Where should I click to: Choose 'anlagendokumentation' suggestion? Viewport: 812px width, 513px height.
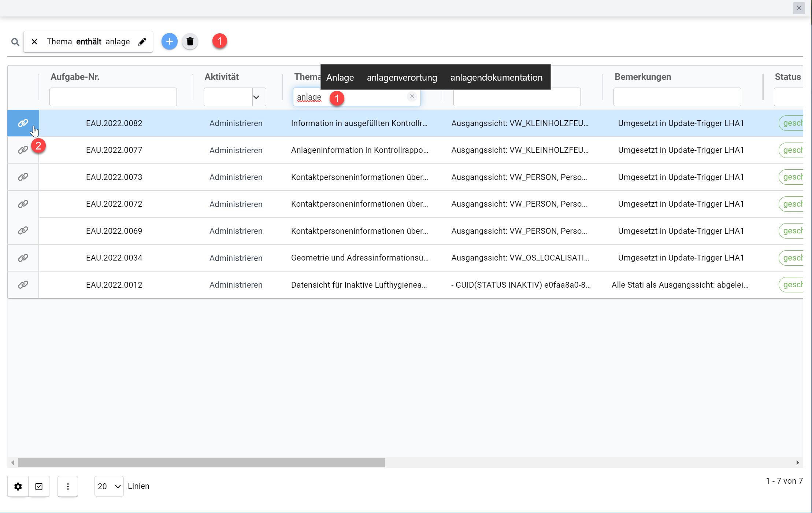tap(496, 77)
